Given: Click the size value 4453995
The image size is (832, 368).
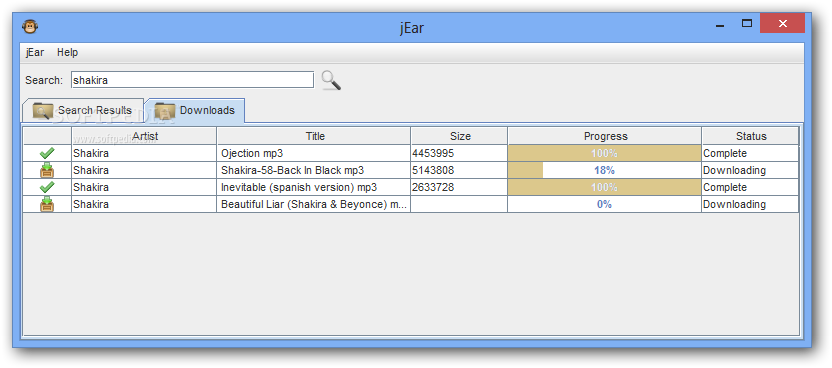Looking at the screenshot, I should pos(433,153).
